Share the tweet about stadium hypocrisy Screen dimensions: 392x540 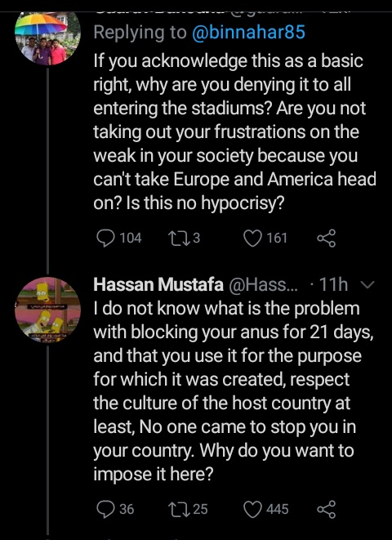click(326, 239)
